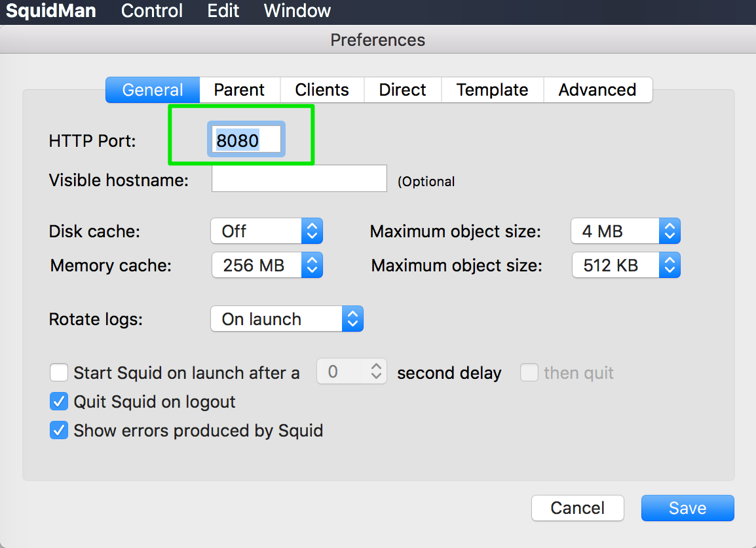Click the Save button
This screenshot has width=756, height=548.
pyautogui.click(x=687, y=508)
